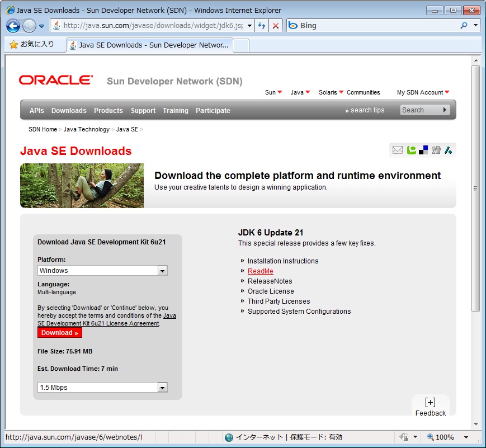Click the Oracle logo

(x=56, y=81)
